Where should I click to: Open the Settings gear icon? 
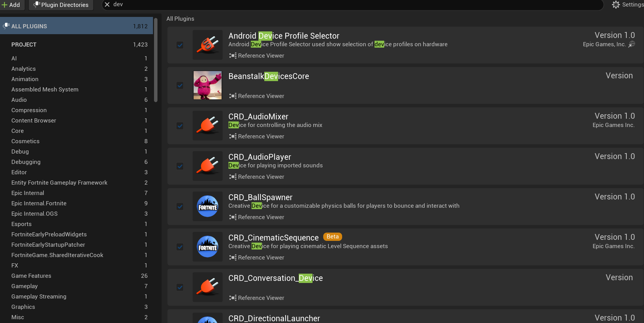click(616, 4)
